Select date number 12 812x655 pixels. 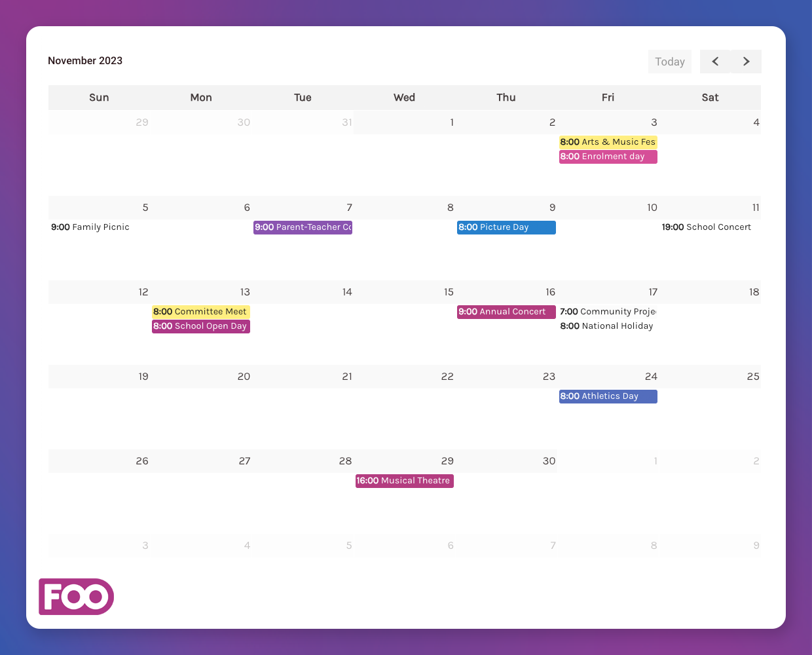coord(143,292)
